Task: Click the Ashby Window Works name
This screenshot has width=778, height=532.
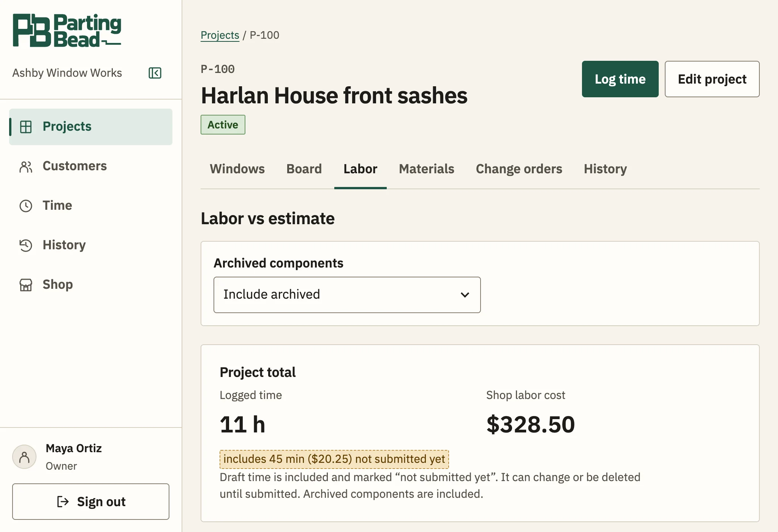Action: pos(67,73)
